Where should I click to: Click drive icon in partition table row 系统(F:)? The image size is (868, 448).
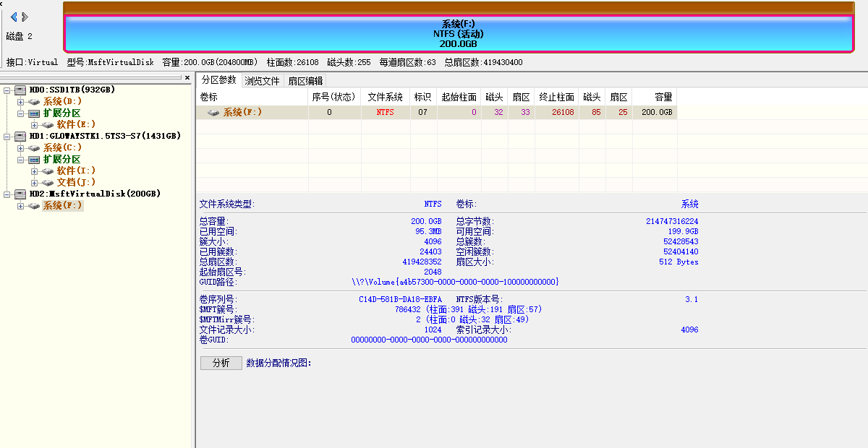(x=213, y=113)
